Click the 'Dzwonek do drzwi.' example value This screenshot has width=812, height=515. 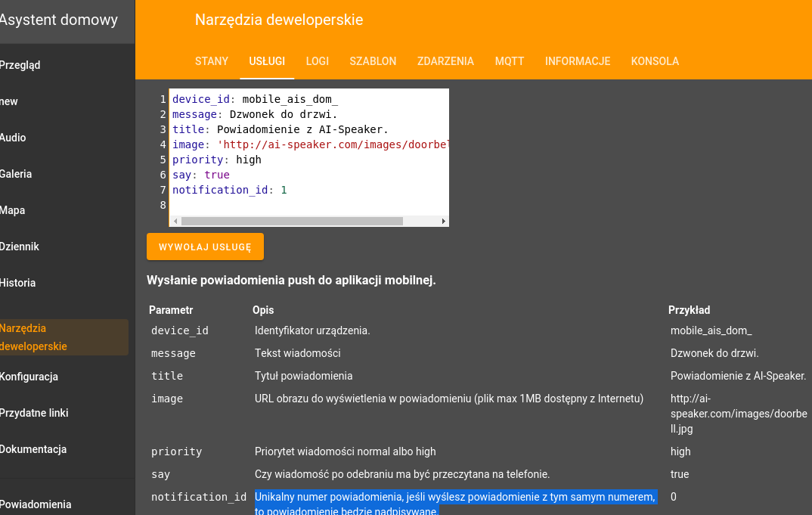714,353
